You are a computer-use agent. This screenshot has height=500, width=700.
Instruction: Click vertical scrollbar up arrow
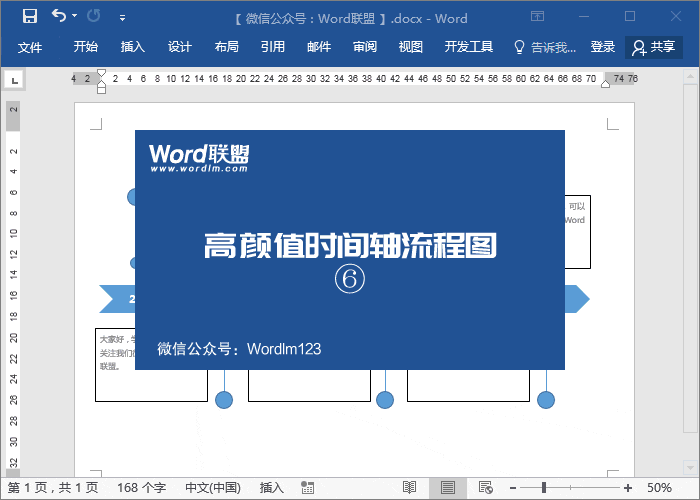point(690,77)
